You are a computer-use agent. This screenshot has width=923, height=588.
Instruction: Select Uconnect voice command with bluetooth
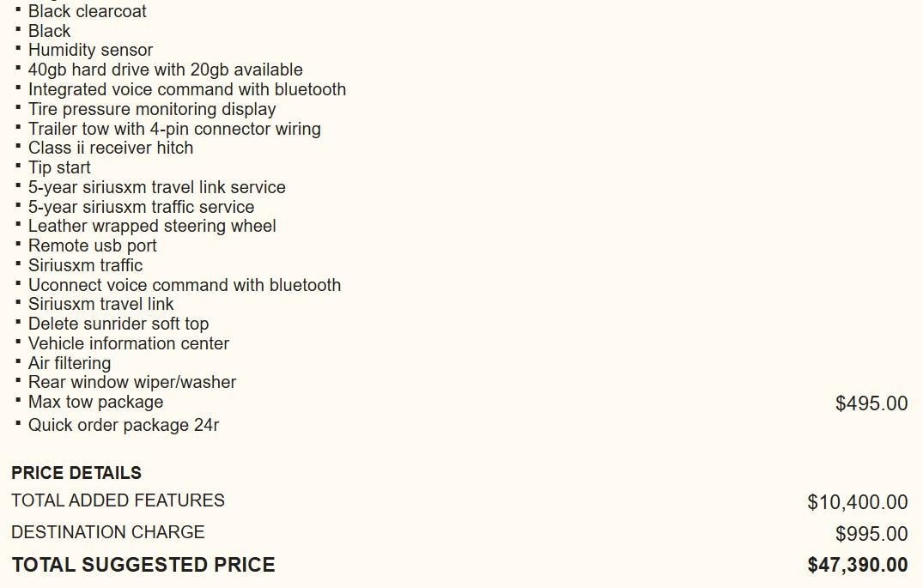(184, 285)
